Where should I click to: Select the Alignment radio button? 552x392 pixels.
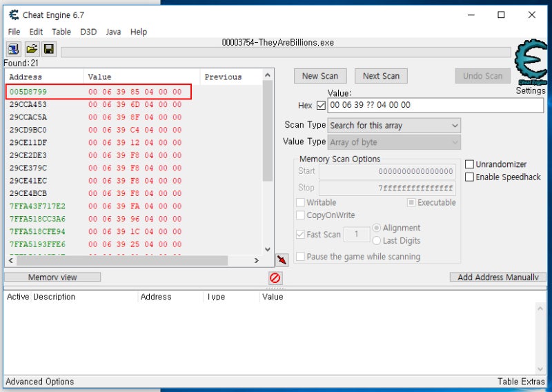376,228
